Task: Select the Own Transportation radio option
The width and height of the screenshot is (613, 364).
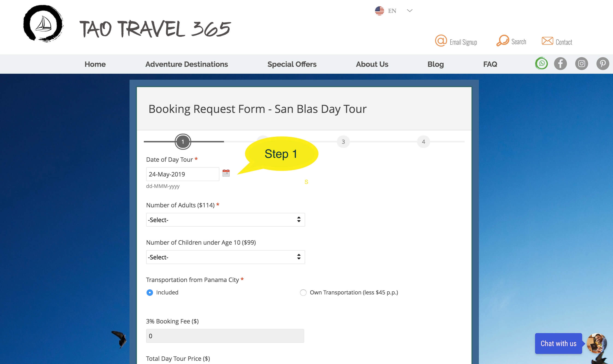Action: click(x=303, y=292)
